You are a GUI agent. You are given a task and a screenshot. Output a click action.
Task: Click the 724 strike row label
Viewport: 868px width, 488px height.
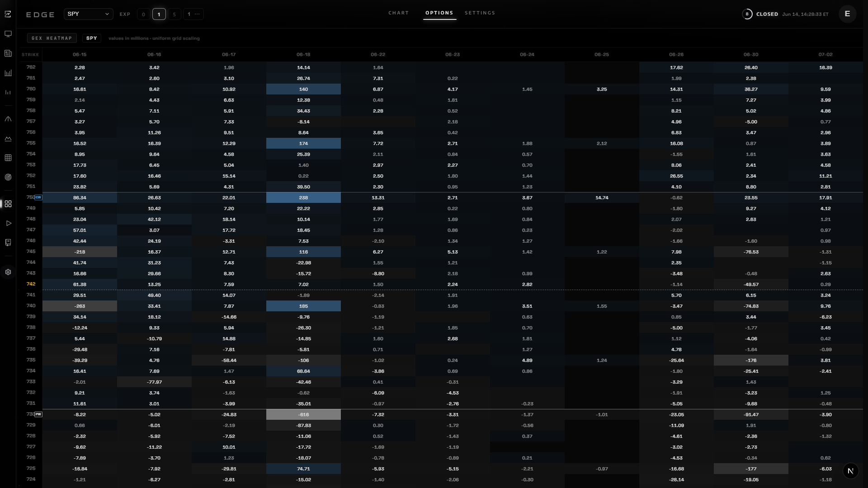[x=31, y=479]
